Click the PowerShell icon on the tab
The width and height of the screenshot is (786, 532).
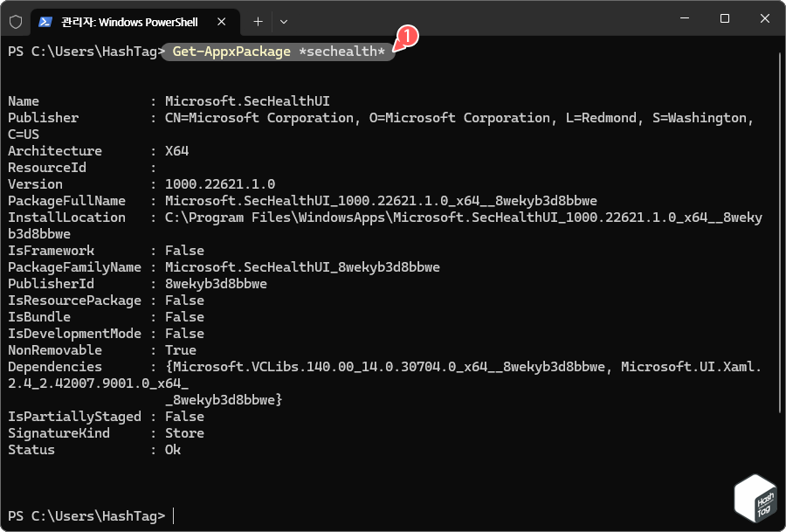[x=45, y=22]
